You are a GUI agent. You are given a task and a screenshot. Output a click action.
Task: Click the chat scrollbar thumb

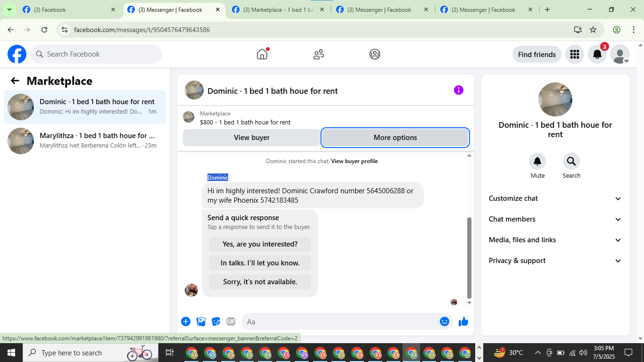[469, 257]
